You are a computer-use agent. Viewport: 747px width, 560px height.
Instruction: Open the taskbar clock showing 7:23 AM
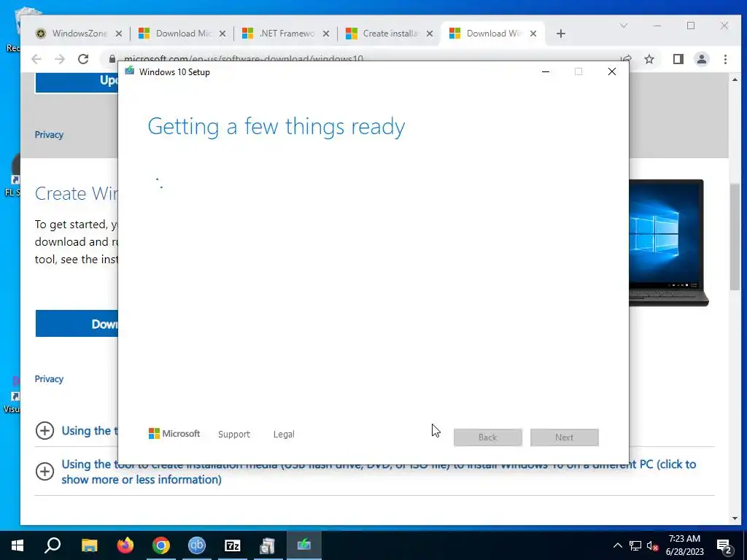point(684,545)
